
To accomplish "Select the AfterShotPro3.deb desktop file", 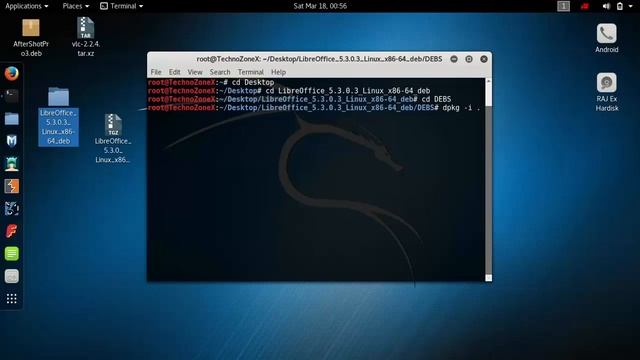I will [x=31, y=38].
